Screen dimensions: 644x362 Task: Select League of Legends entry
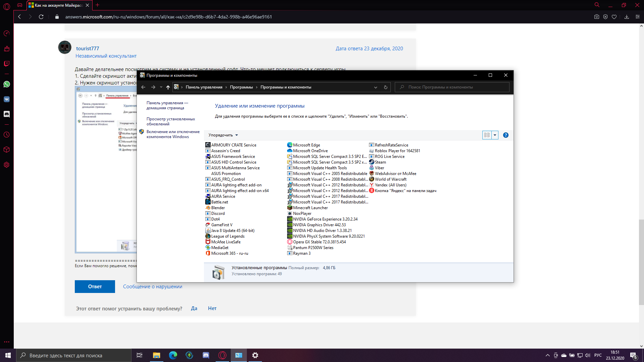point(225,236)
